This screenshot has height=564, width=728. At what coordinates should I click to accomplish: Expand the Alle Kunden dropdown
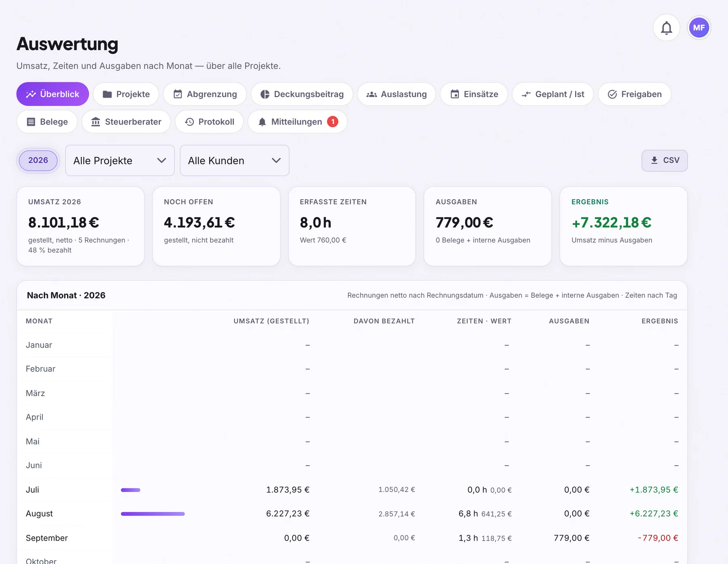[235, 161]
